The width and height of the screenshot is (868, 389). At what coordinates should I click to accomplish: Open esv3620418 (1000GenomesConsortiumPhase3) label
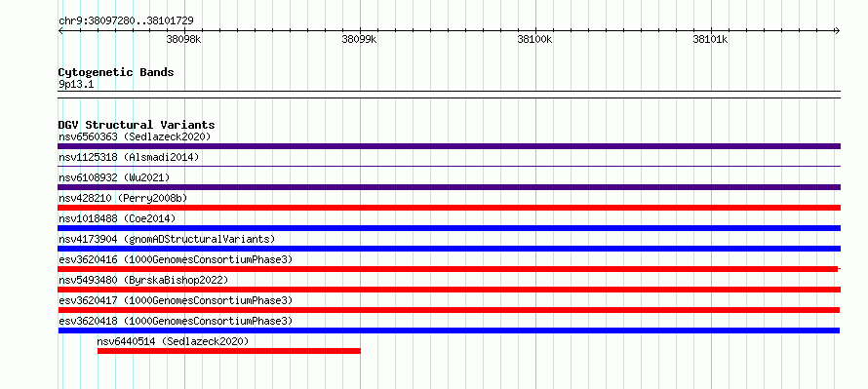(x=176, y=321)
